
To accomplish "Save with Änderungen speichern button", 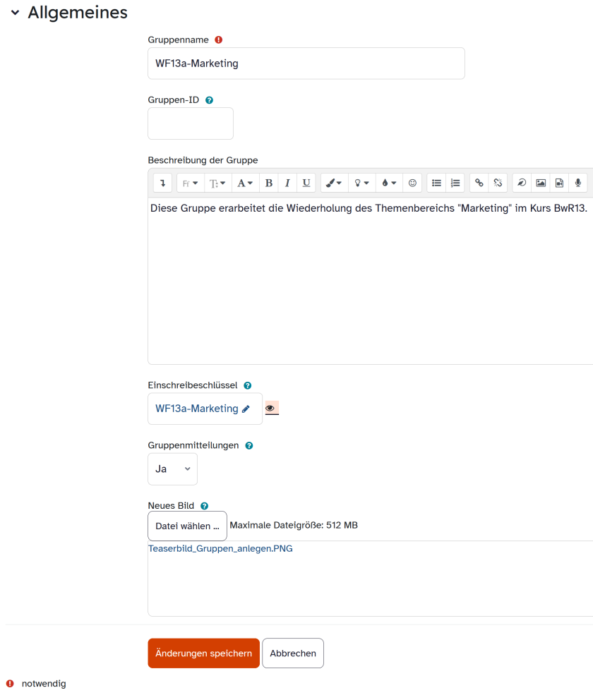I will tap(203, 653).
